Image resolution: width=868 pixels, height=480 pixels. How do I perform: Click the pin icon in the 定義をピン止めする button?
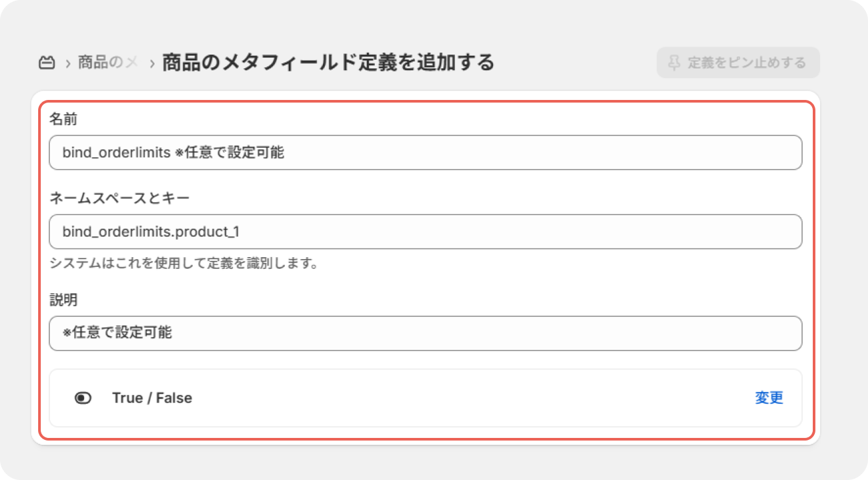(x=674, y=62)
